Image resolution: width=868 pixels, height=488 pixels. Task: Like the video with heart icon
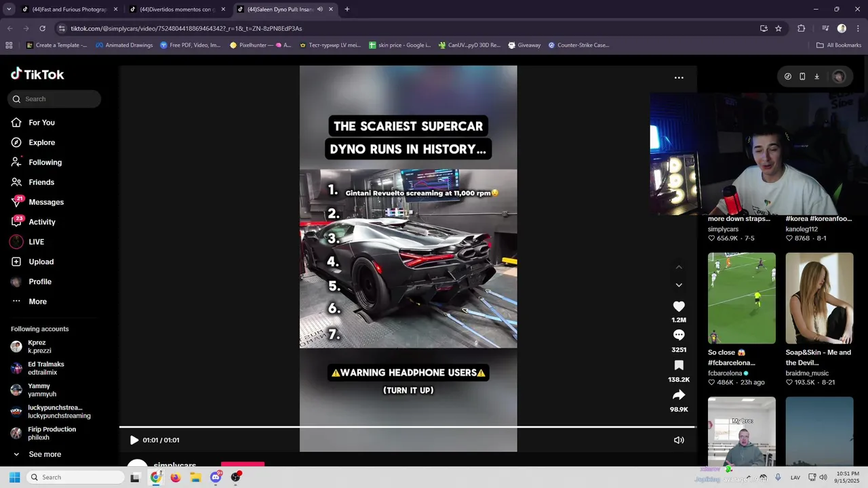(x=679, y=306)
